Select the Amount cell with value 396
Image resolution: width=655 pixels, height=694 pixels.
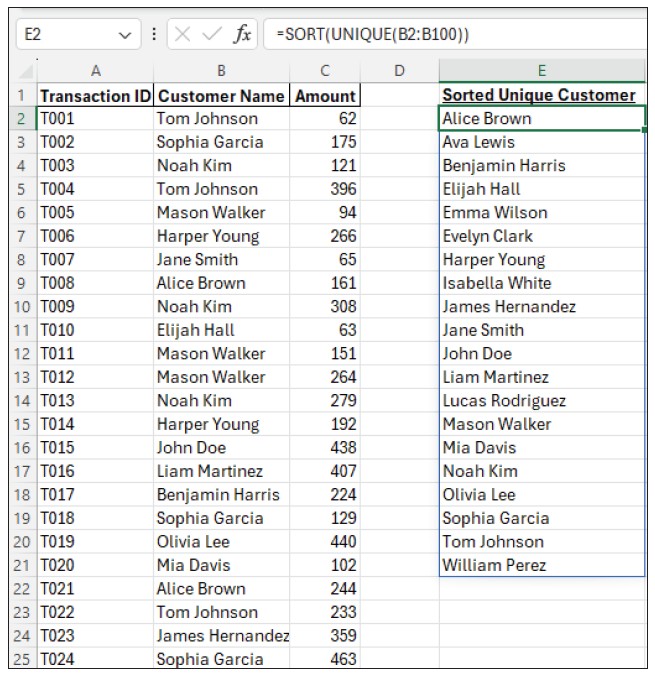click(325, 189)
